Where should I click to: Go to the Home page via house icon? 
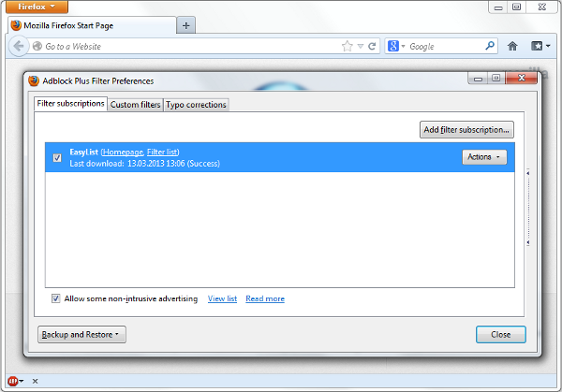click(512, 46)
